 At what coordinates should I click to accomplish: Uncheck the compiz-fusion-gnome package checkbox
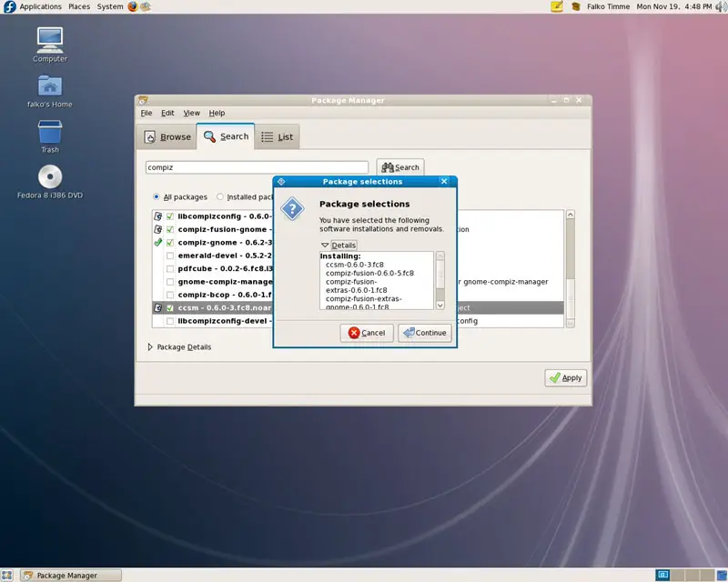pos(170,229)
